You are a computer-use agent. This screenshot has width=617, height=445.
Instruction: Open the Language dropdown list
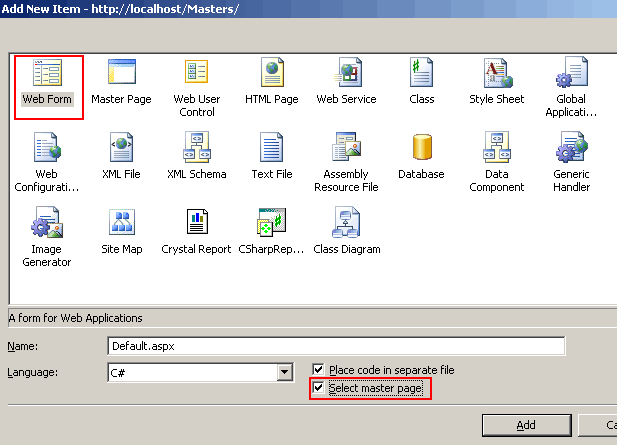(284, 373)
